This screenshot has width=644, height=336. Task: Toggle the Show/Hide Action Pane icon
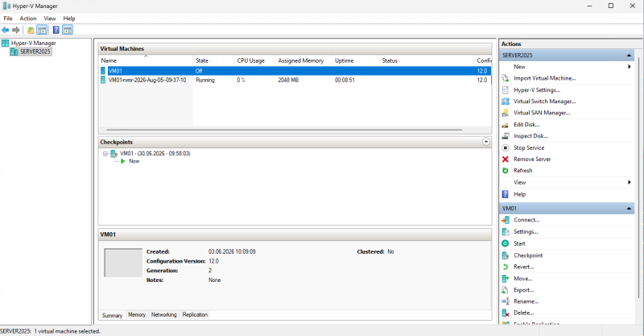tap(68, 30)
